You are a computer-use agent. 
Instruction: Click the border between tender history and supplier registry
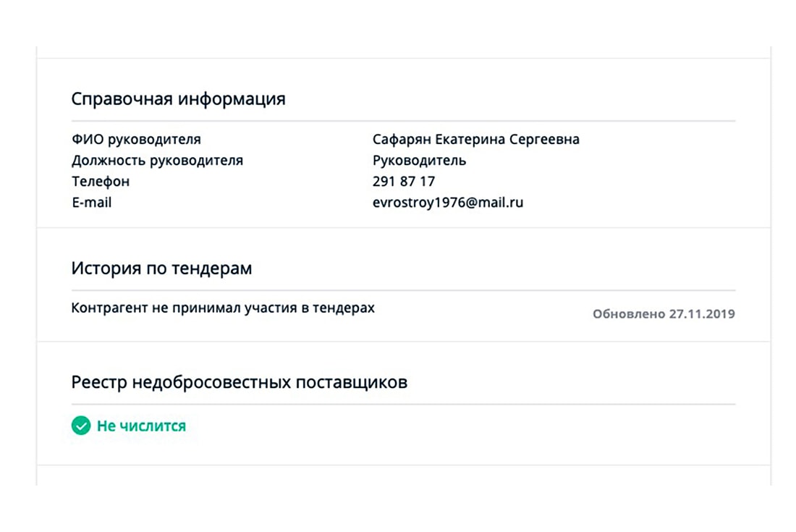[x=403, y=342]
